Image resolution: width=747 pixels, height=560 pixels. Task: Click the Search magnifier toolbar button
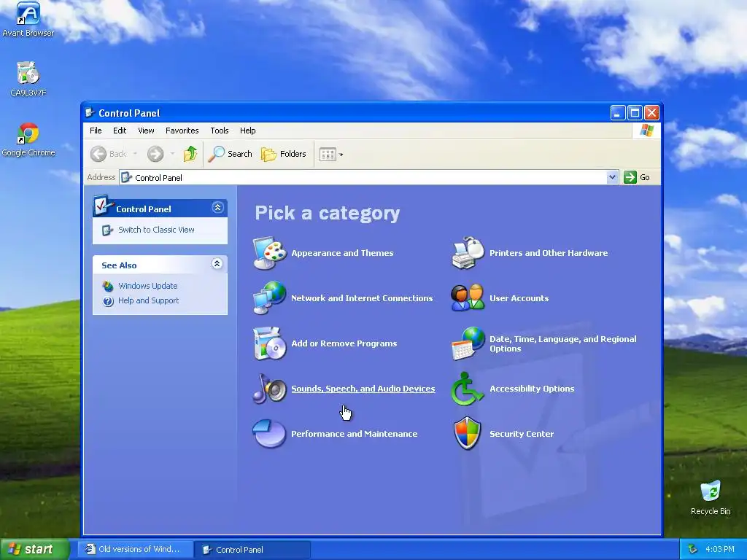pyautogui.click(x=230, y=154)
